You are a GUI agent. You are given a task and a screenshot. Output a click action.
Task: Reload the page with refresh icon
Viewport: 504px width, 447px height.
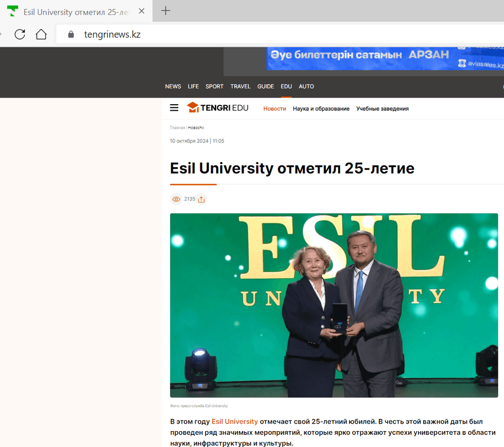(x=20, y=35)
